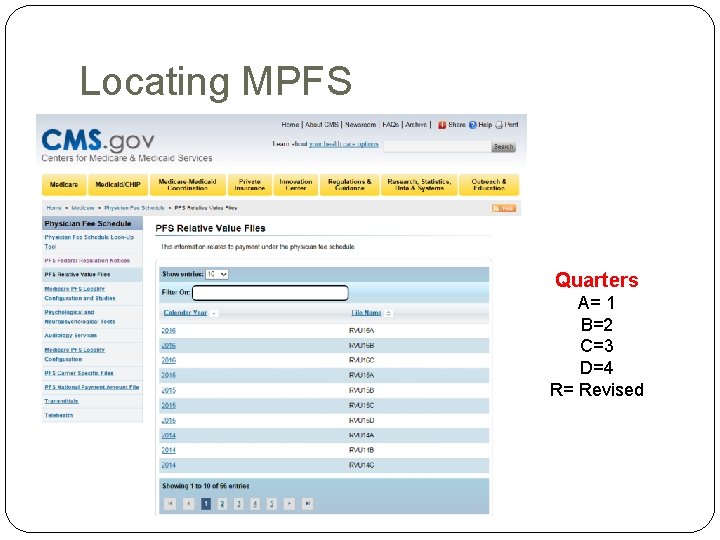The width and height of the screenshot is (720, 540).
Task: Click Home link in top header
Action: pos(290,124)
